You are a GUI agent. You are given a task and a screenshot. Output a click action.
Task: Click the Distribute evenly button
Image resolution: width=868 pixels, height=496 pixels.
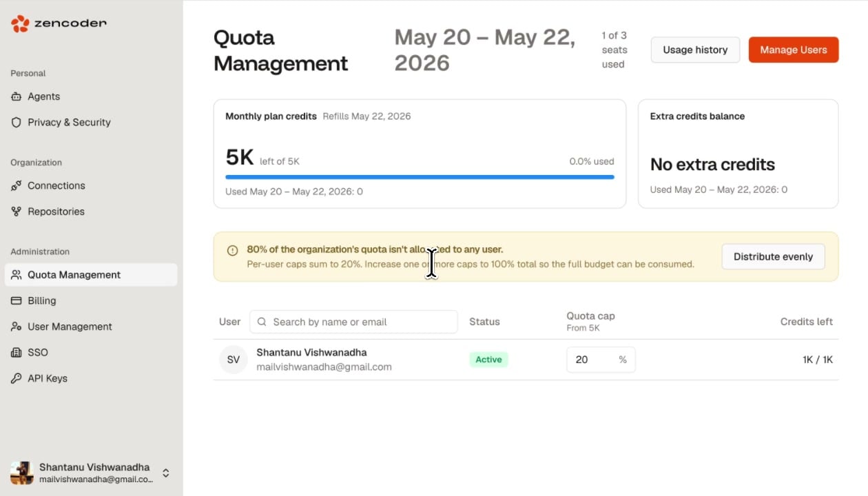pos(773,256)
